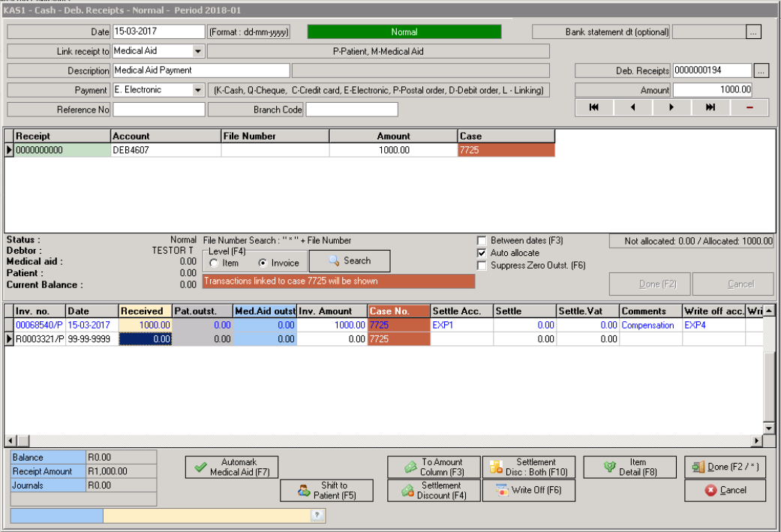Viewport: 781px width, 532px height.
Task: Enable the Between dates (F3) checkbox
Action: point(482,241)
